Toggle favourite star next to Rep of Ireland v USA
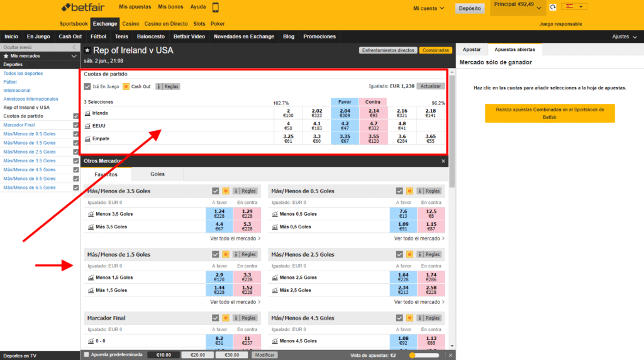This screenshot has width=644, height=360. (x=87, y=50)
